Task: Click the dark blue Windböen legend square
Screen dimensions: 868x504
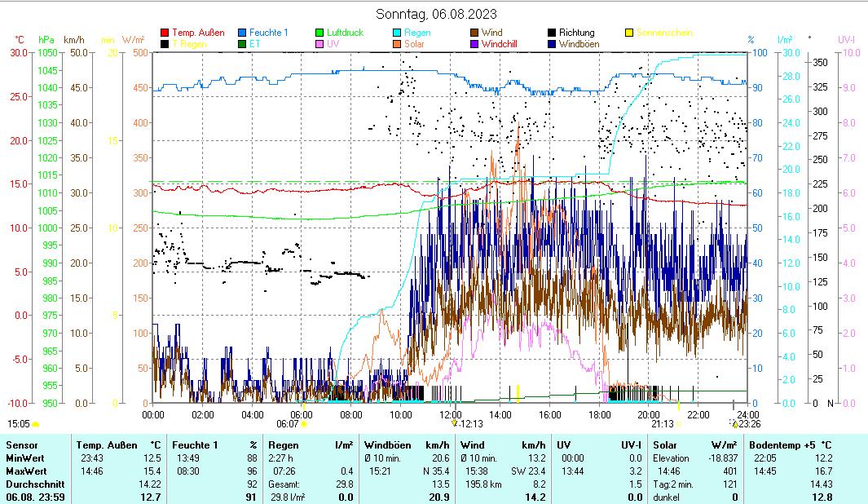Action: tap(551, 44)
